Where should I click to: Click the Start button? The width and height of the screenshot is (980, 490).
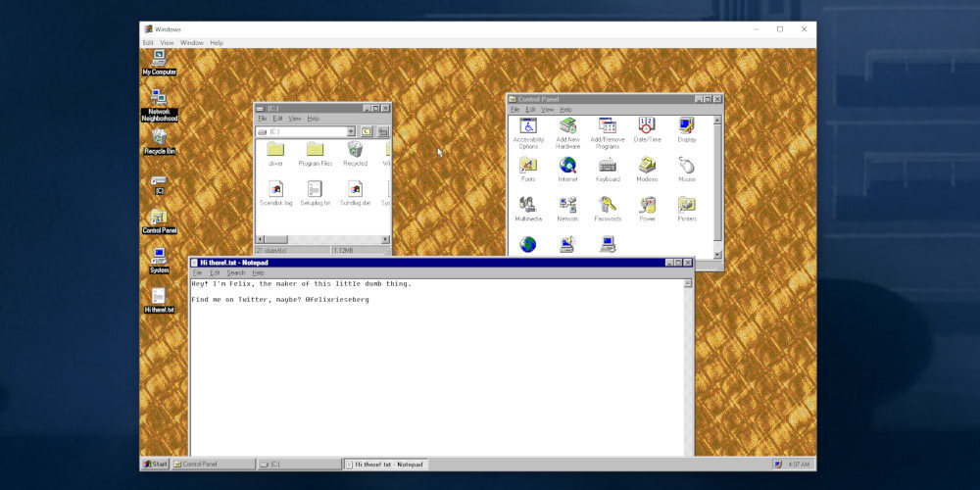pyautogui.click(x=155, y=465)
